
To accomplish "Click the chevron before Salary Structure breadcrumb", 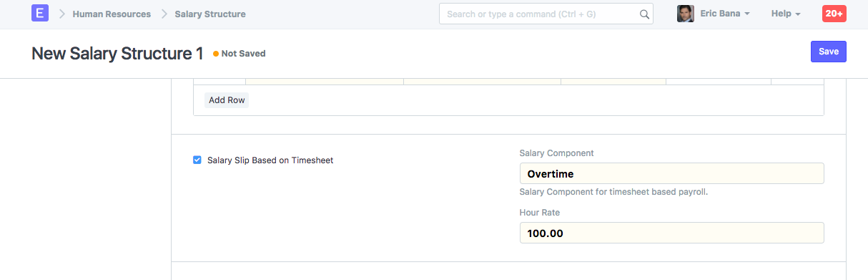I will tap(164, 14).
